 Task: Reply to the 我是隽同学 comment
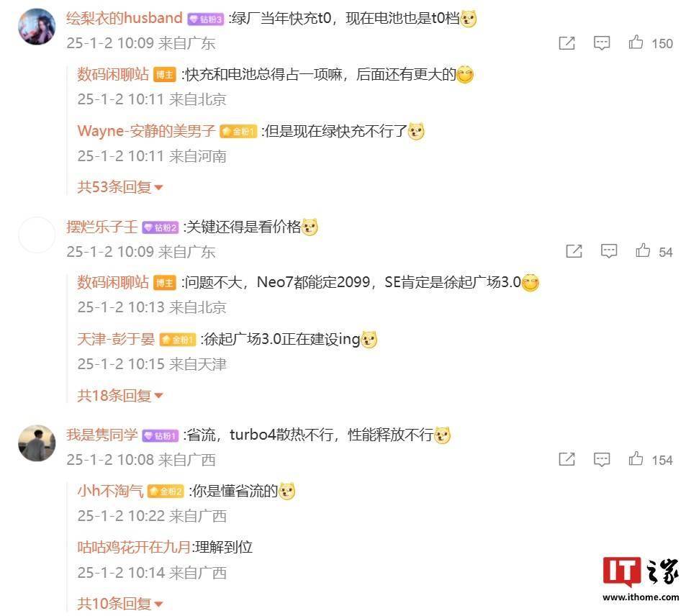(602, 459)
